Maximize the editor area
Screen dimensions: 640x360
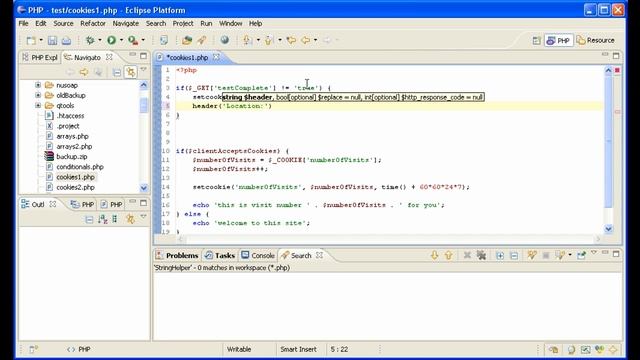(x=616, y=56)
